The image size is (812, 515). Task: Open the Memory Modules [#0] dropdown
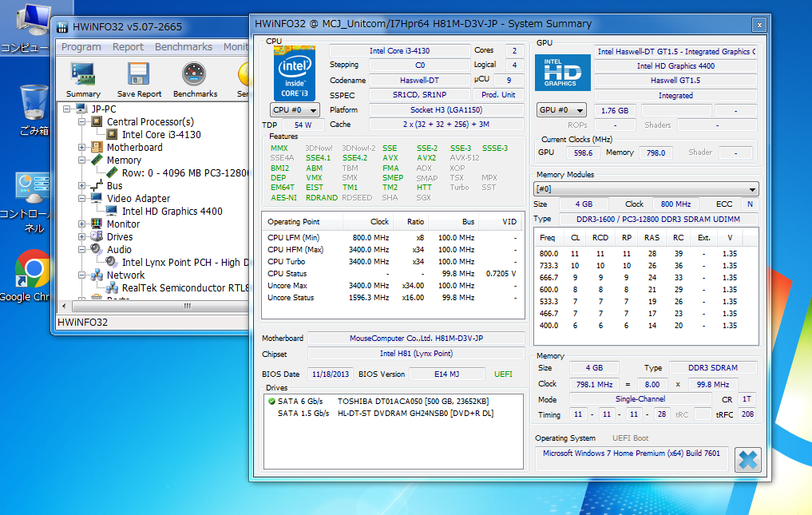646,189
